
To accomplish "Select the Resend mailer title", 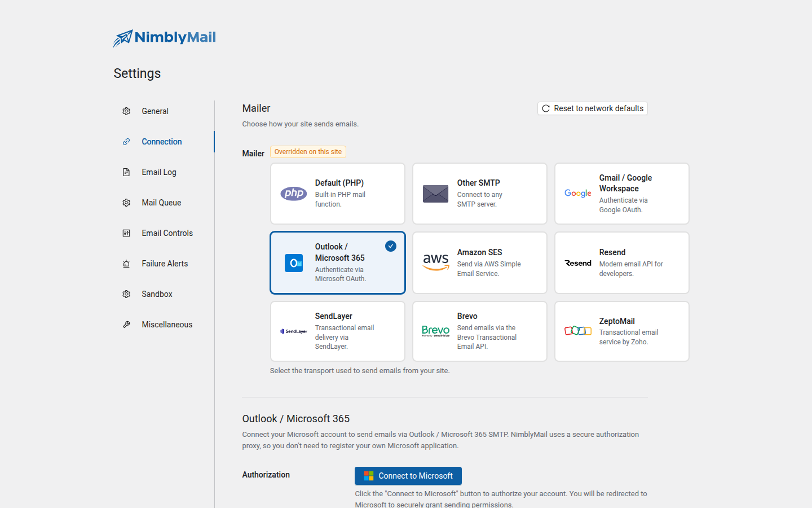I will [x=612, y=252].
